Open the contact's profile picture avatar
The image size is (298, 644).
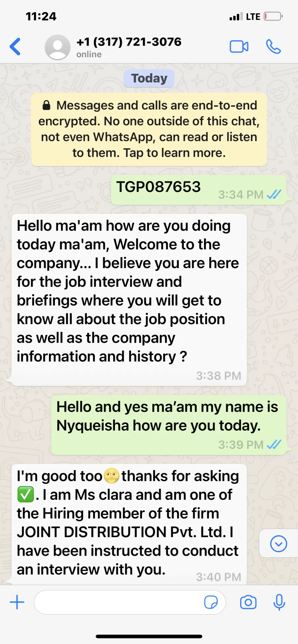(58, 47)
